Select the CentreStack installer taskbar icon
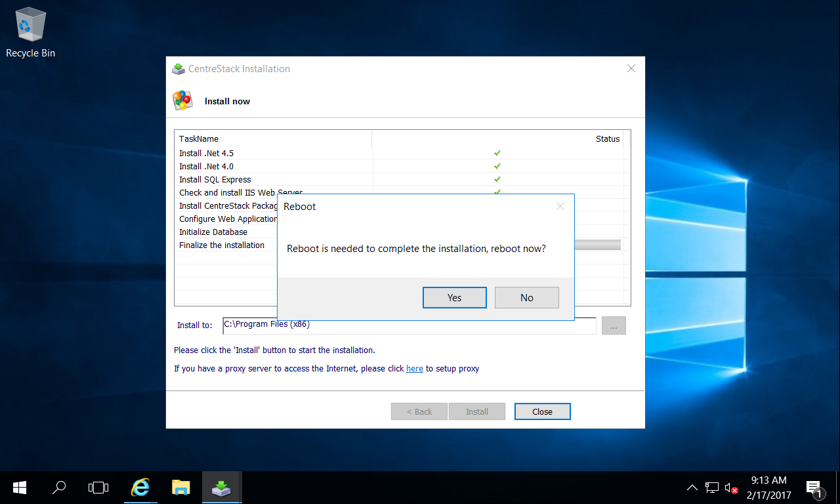Screen dimensions: 840x504 tap(221, 487)
